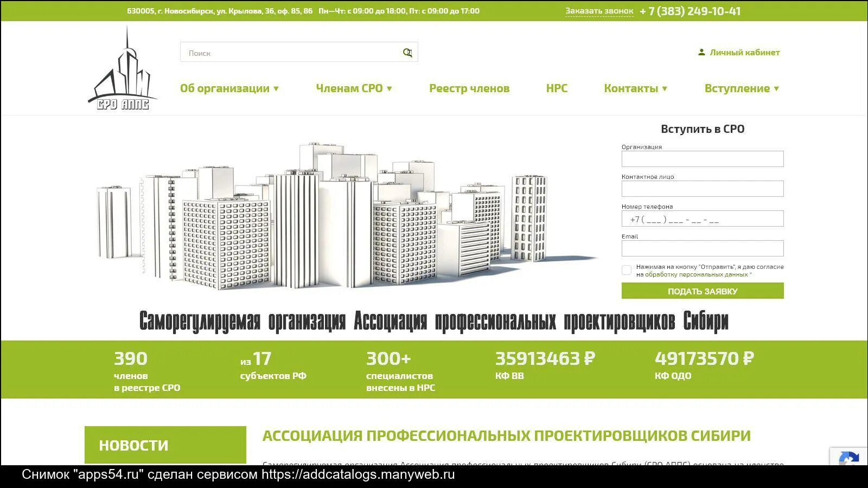The image size is (868, 488).
Task: Click the Ассоциация профессиональных проектировщиков Сибири heading
Action: [x=507, y=436]
